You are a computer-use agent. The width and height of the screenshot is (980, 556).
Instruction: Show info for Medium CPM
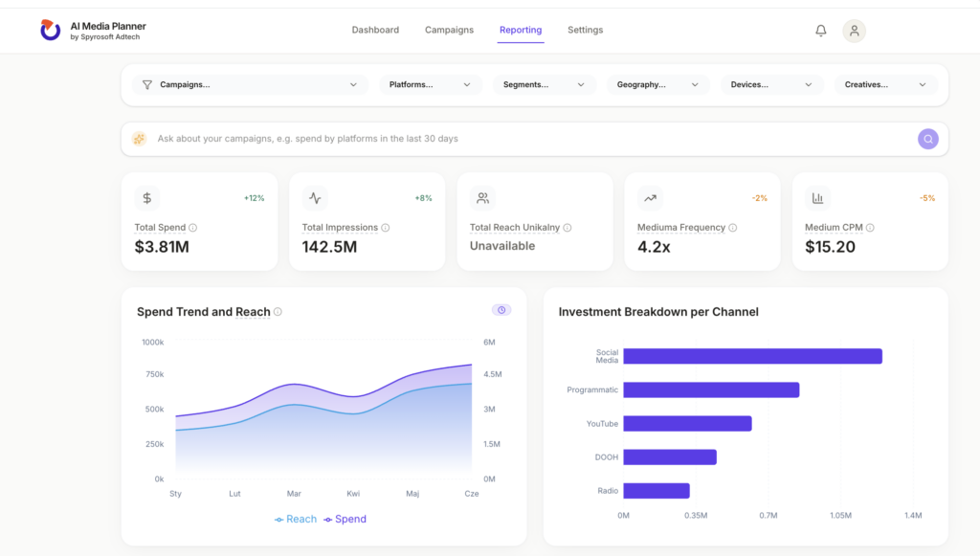[870, 228]
